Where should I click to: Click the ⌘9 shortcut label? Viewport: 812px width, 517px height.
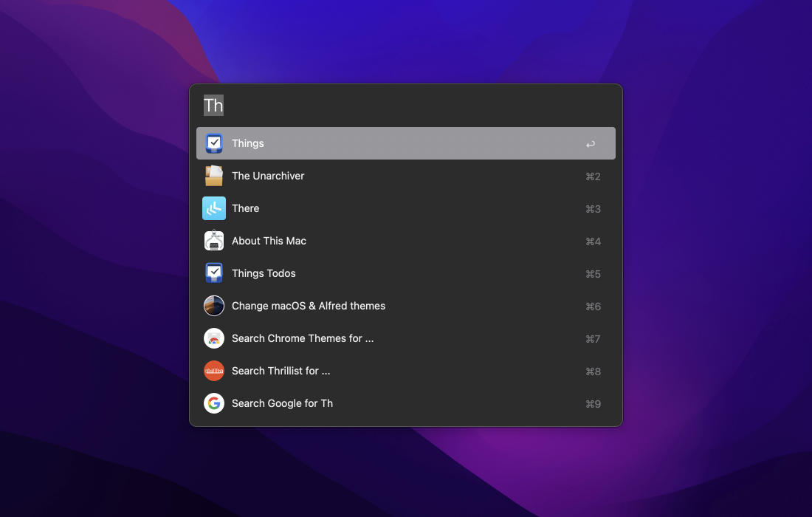pos(593,404)
